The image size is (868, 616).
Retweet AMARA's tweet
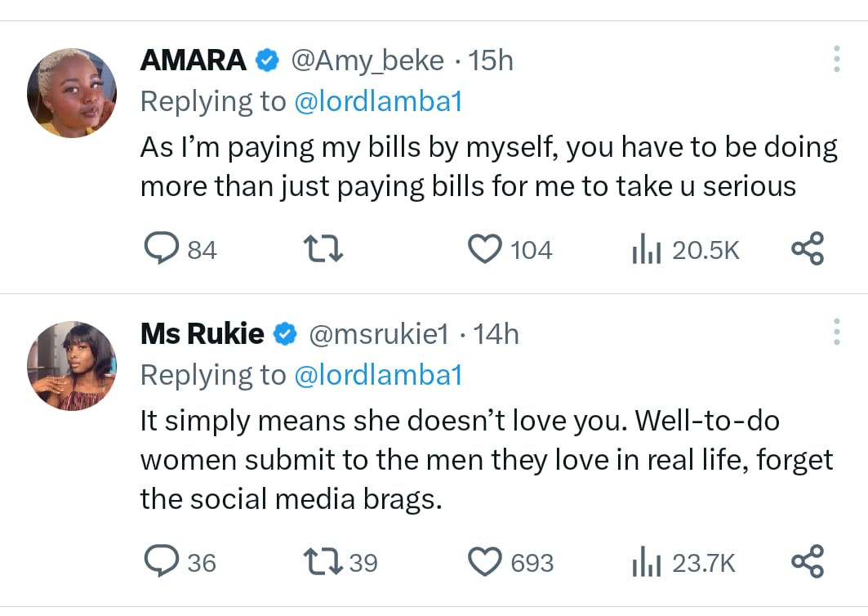[323, 249]
